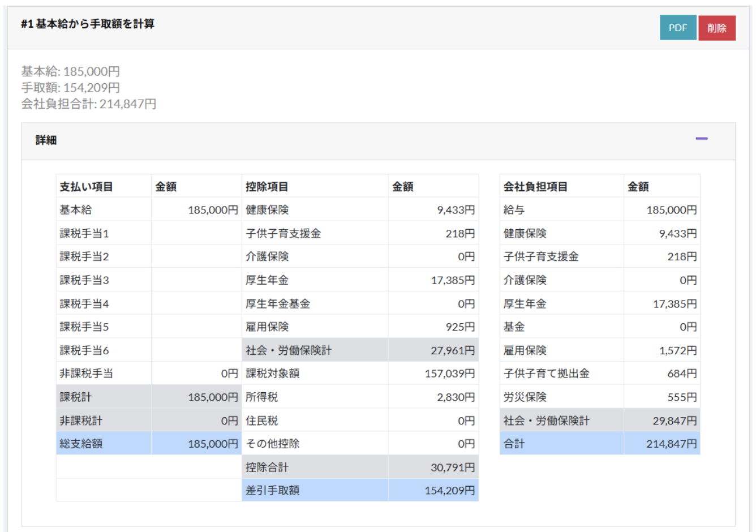Select the heading #1 基本給から手取額を計算

click(x=88, y=24)
